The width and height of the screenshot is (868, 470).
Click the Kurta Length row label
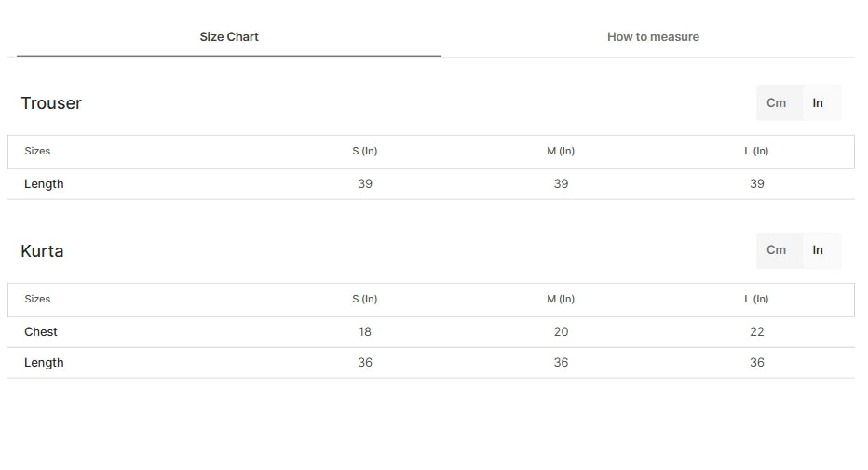point(44,363)
